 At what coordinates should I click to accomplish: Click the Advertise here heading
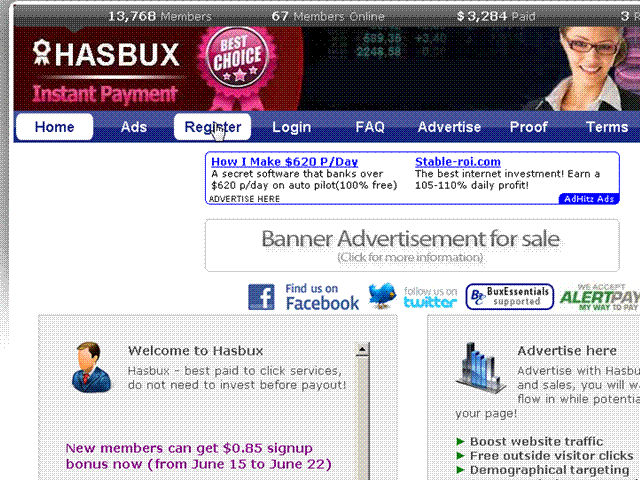[567, 351]
